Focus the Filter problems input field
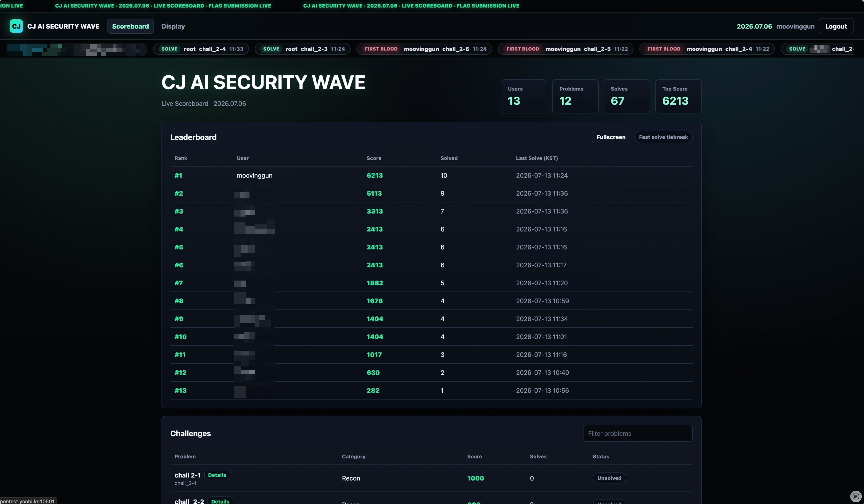 tap(638, 434)
